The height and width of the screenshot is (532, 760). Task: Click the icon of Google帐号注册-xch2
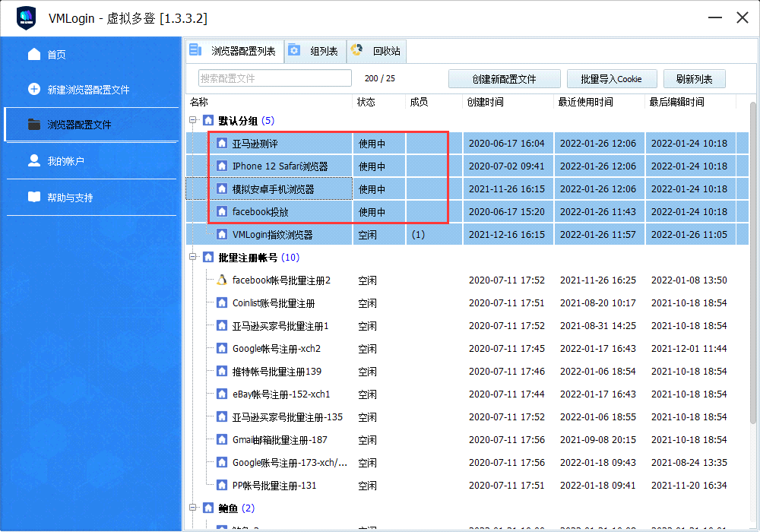tap(222, 348)
